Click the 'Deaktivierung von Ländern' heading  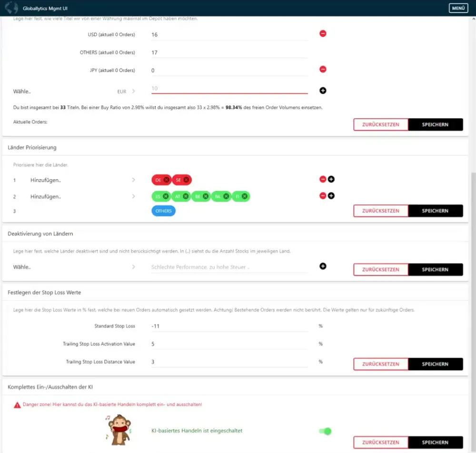tap(40, 233)
